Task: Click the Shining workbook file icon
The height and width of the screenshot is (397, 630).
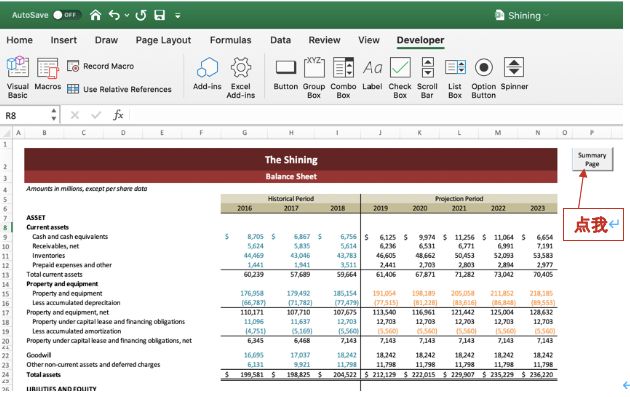Action: (499, 15)
